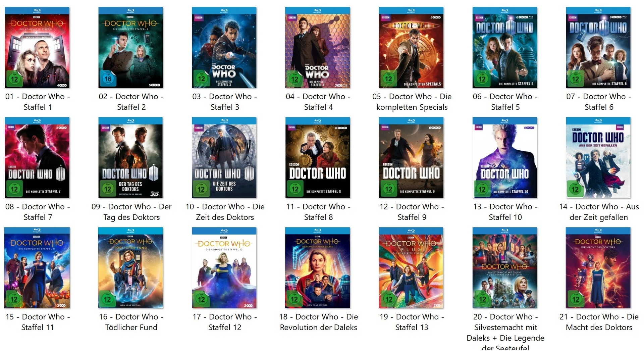
Task: Click the label '13 - Doctor Who - Staffel 10'
Action: [505, 212]
